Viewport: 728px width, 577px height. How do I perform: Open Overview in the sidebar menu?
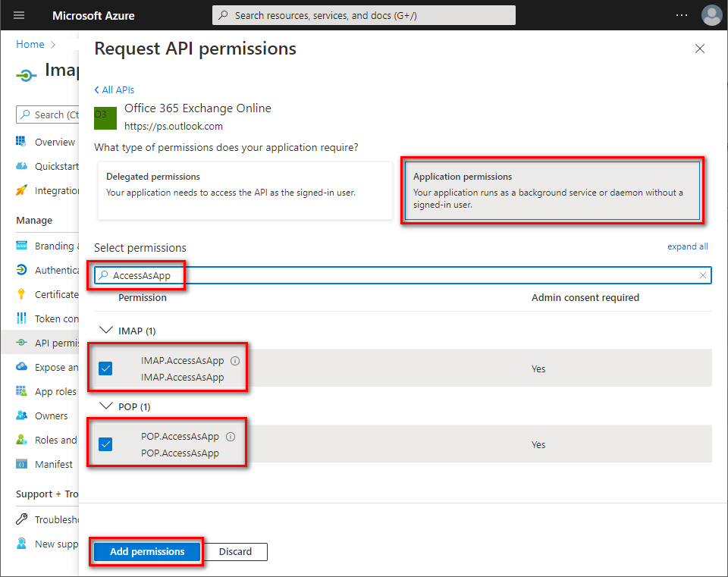point(55,142)
